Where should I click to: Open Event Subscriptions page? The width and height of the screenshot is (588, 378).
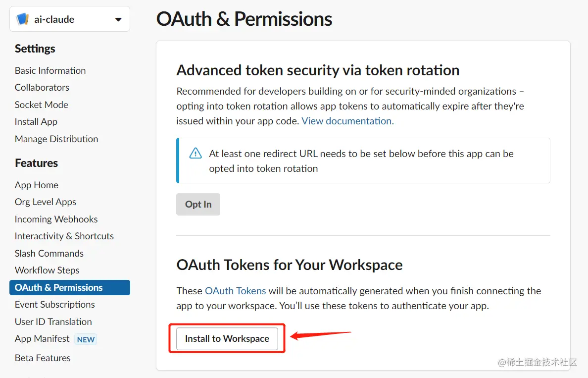coord(55,304)
